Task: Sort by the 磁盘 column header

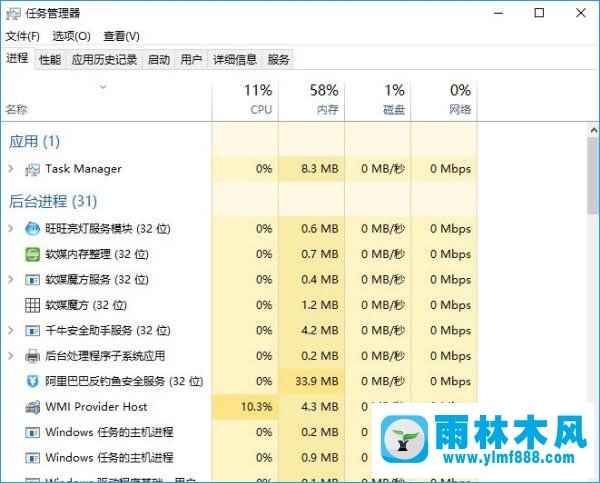Action: click(x=378, y=101)
